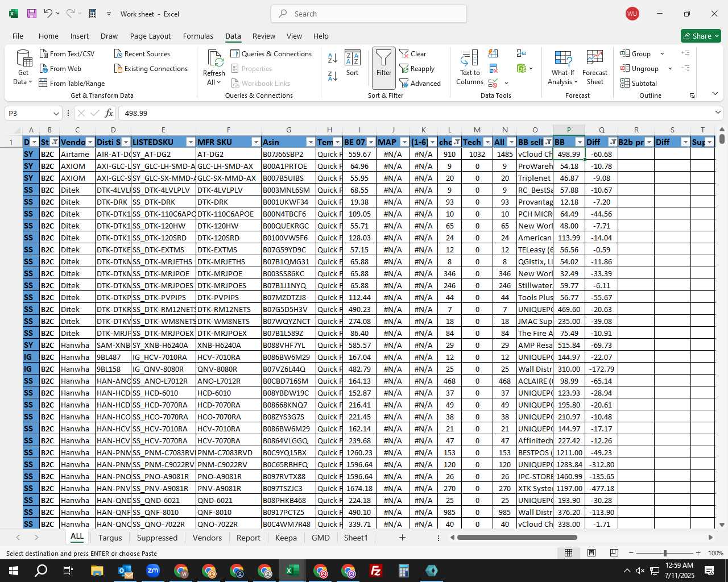Click the insert function fx icon
The width and height of the screenshot is (728, 582).
(x=109, y=113)
